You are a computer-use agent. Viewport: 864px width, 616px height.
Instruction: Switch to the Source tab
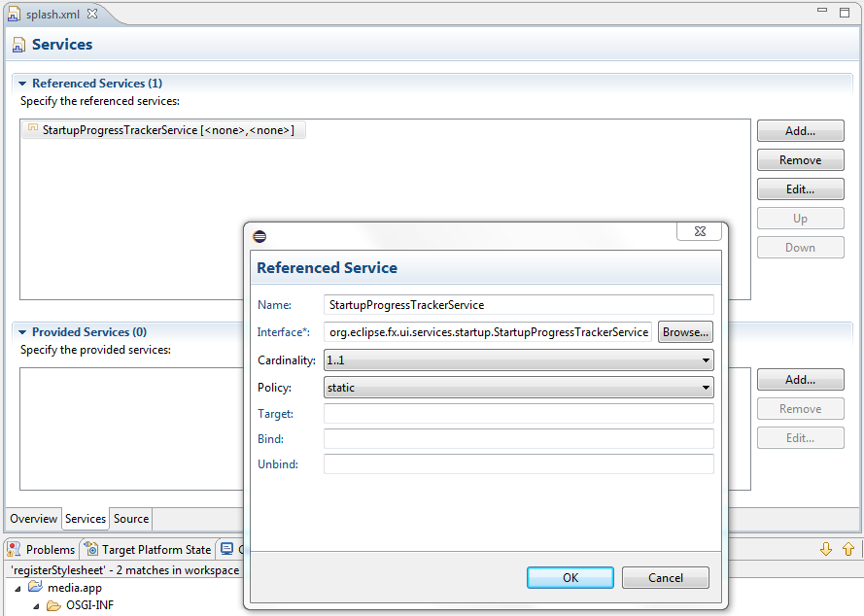(x=131, y=519)
